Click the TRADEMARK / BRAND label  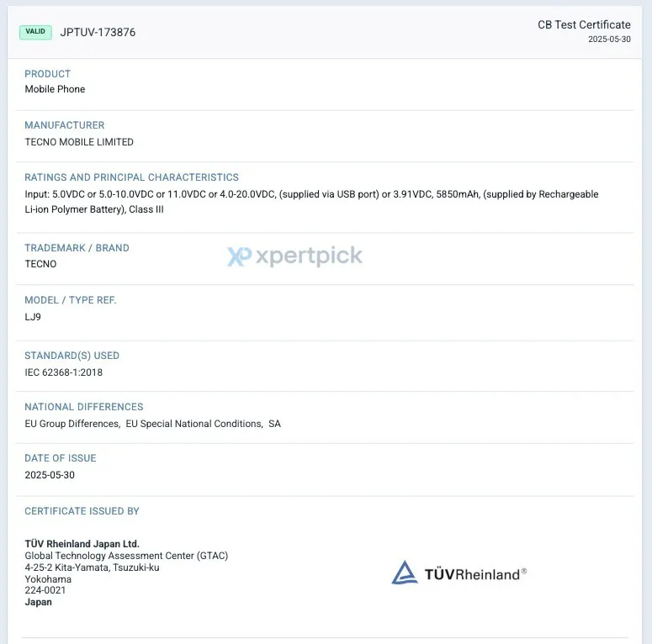(77, 248)
